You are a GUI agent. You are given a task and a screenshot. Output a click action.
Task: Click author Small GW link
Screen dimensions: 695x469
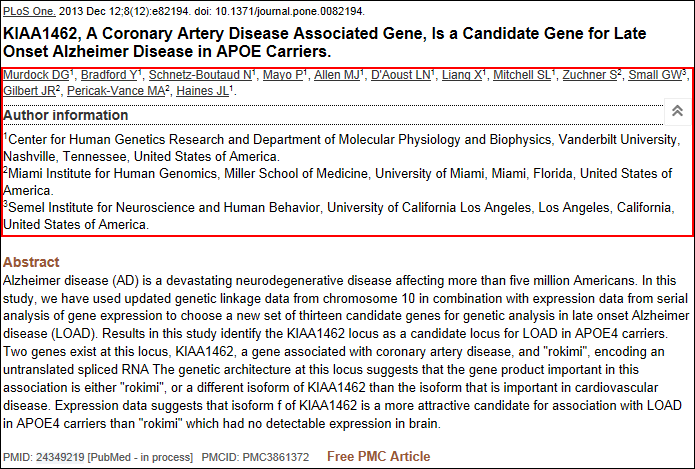pos(656,75)
